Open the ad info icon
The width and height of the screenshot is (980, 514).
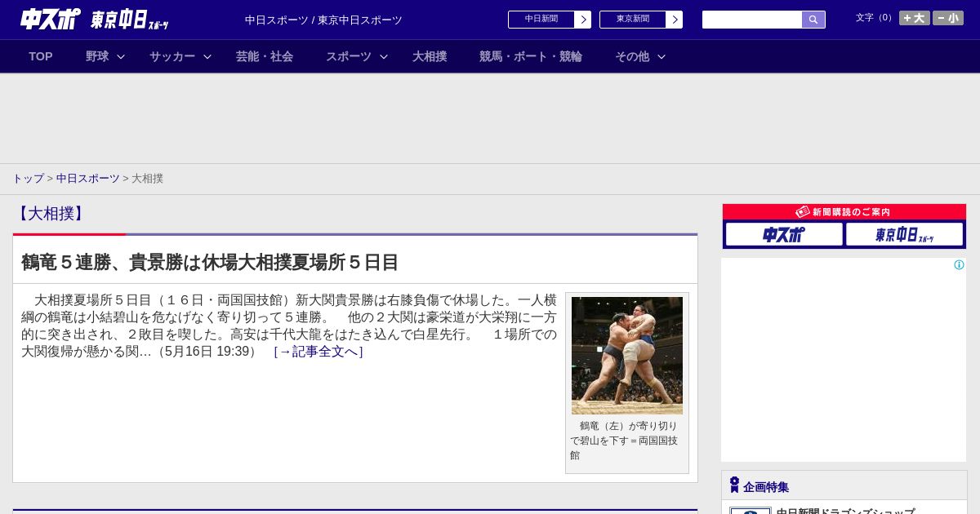point(959,265)
